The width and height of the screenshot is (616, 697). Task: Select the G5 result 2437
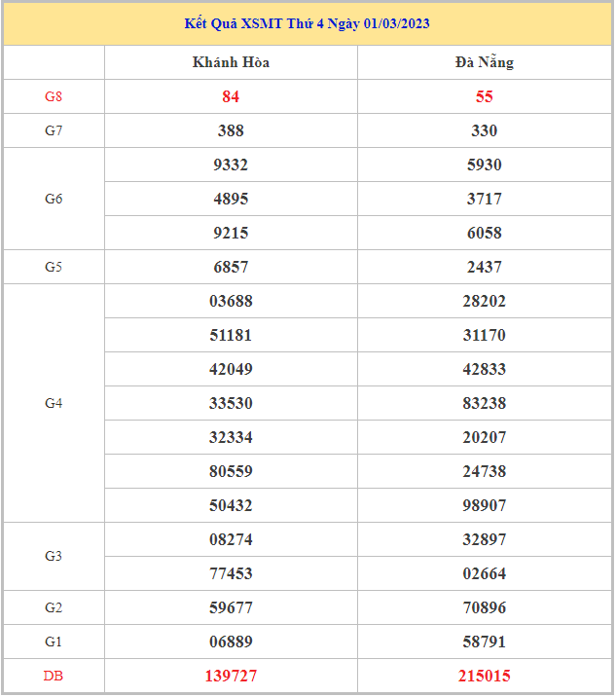point(484,267)
